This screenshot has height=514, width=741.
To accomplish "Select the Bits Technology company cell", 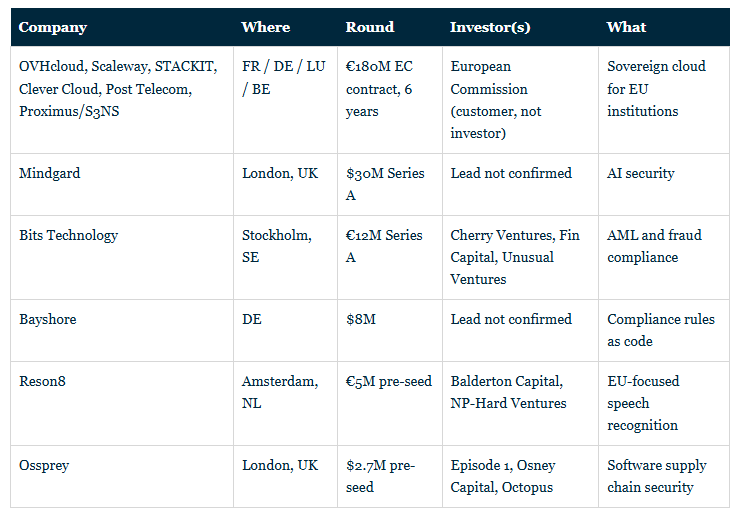I will 122,257.
